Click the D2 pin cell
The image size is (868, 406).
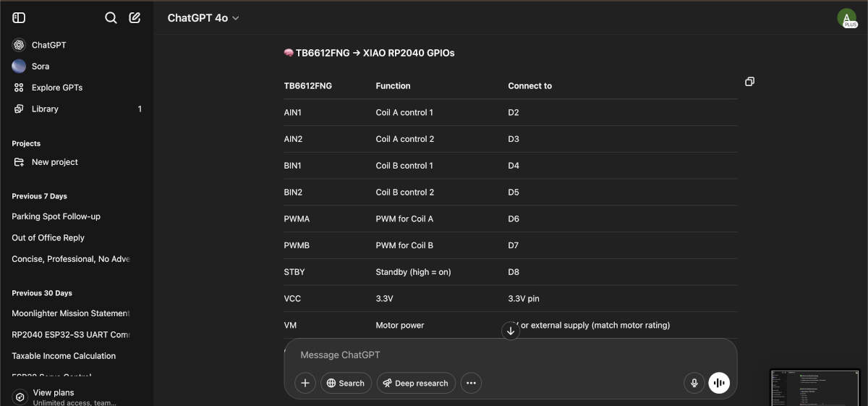coord(514,112)
